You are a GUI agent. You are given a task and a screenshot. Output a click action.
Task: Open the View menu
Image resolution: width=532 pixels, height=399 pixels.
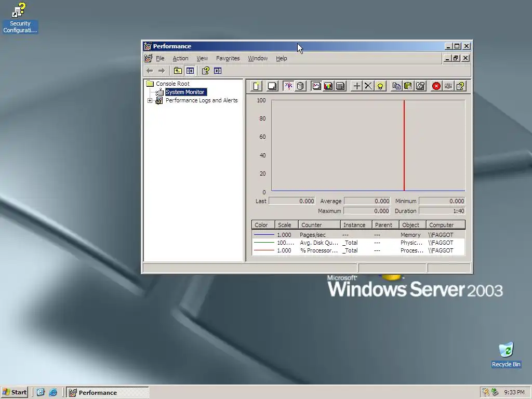click(202, 58)
